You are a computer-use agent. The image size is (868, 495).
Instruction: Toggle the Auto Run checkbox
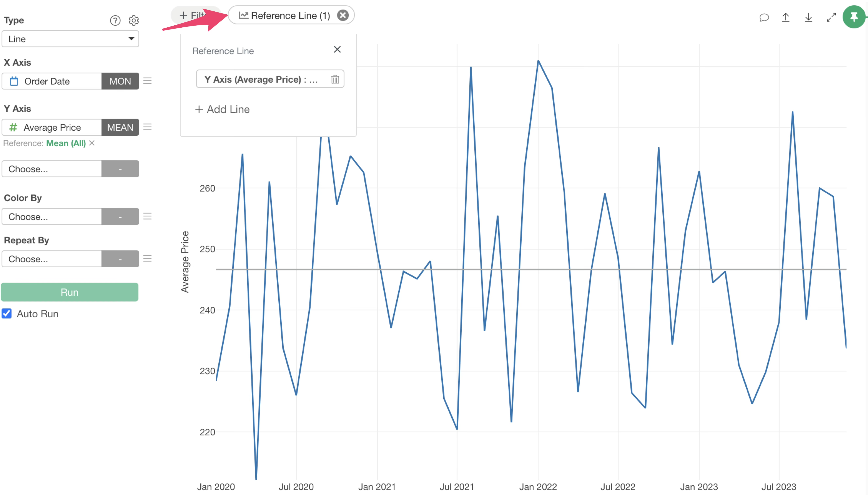coord(7,313)
